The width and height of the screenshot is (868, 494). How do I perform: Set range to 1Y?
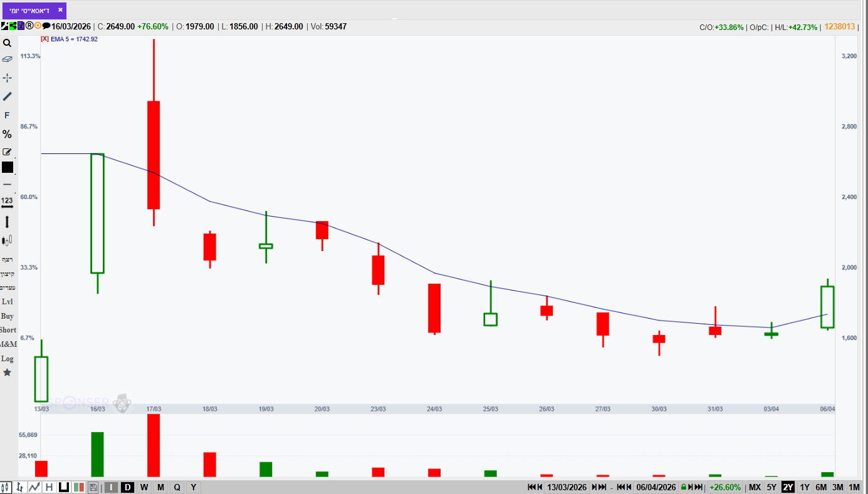click(x=805, y=487)
